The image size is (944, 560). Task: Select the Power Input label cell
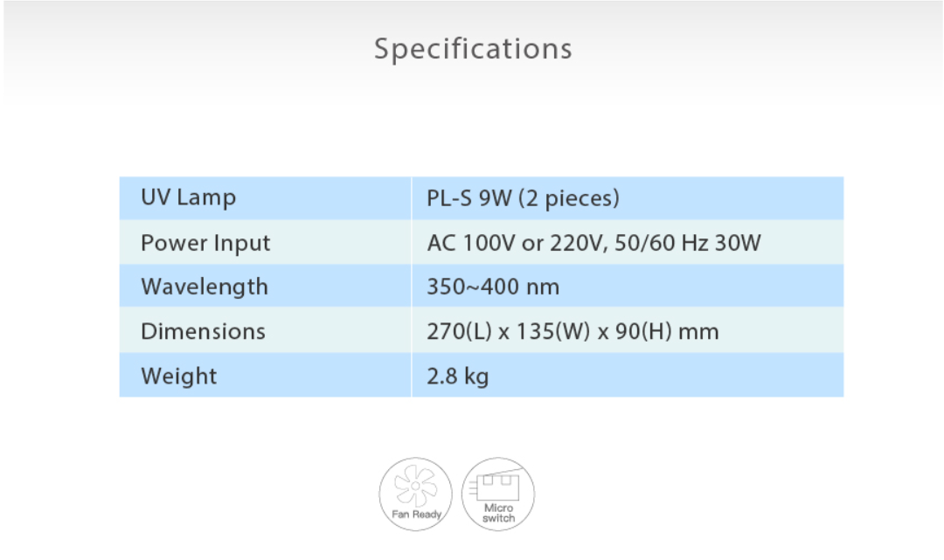pos(265,242)
